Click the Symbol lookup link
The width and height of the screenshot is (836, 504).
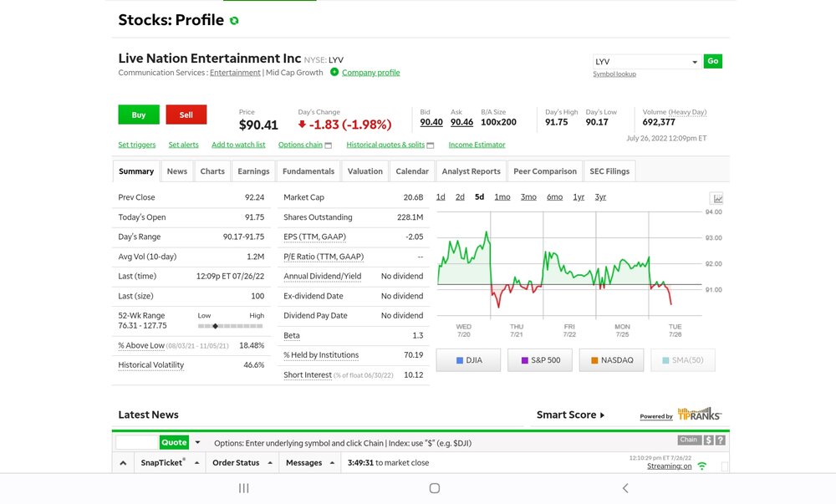[x=614, y=74]
